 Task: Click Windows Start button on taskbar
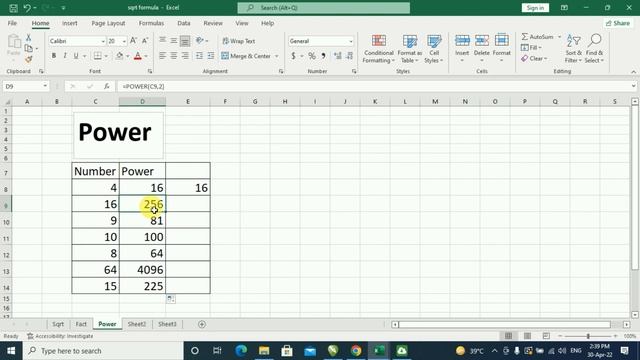point(11,351)
